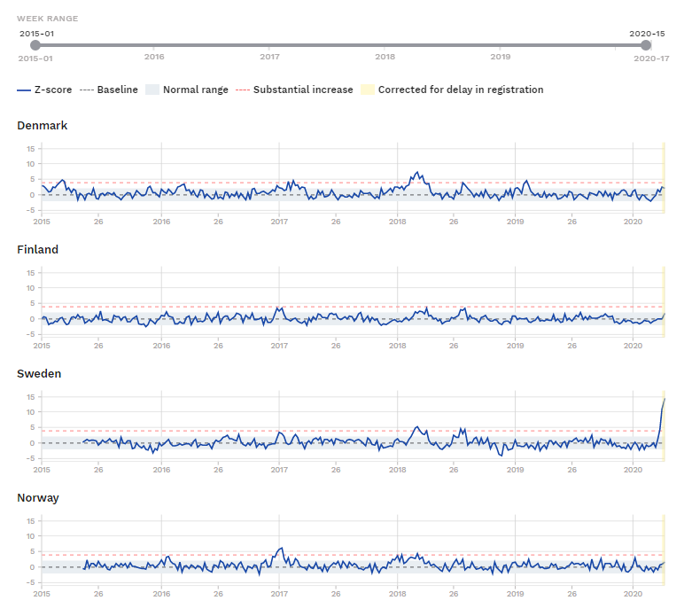This screenshot has height=616, width=684.
Task: Click the Sweden chart title
Action: (39, 374)
